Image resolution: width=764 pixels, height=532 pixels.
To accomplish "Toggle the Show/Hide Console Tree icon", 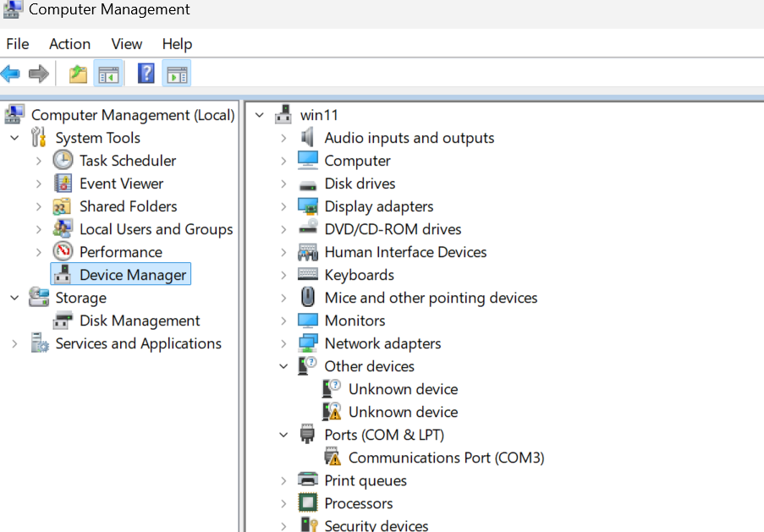I will click(108, 74).
